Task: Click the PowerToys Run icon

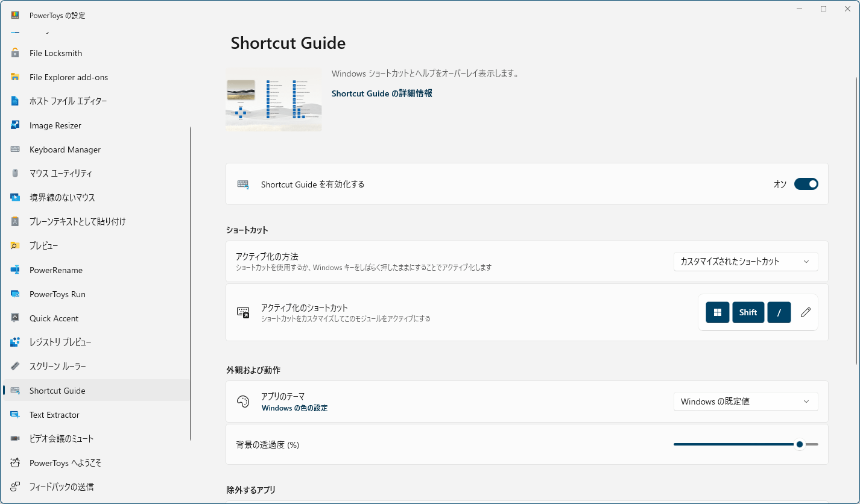Action: tap(15, 294)
